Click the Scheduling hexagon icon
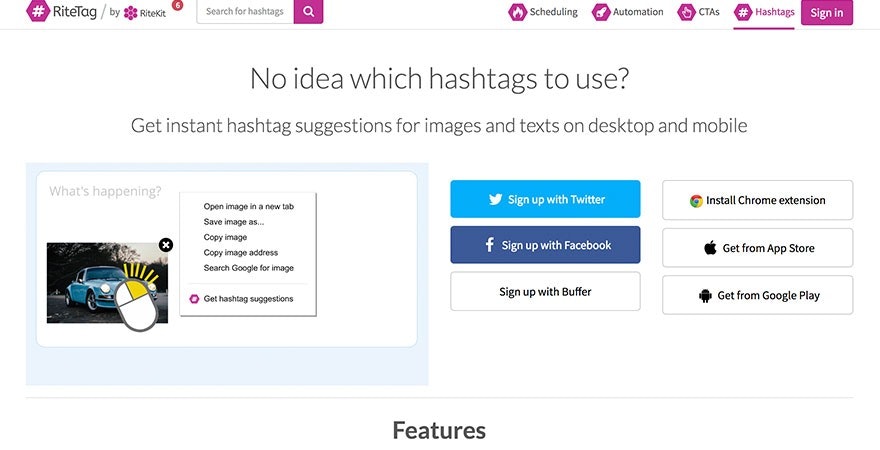Viewport: 880px width, 450px height. coord(517,13)
